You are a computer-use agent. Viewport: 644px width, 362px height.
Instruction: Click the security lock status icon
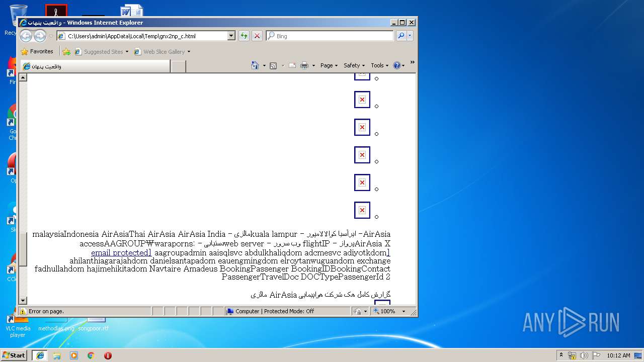(x=358, y=311)
